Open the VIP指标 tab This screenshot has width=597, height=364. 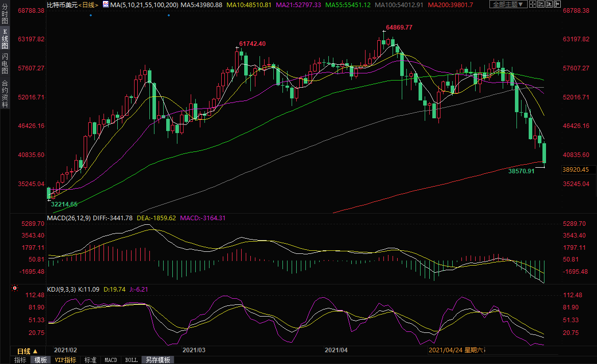pyautogui.click(x=65, y=360)
